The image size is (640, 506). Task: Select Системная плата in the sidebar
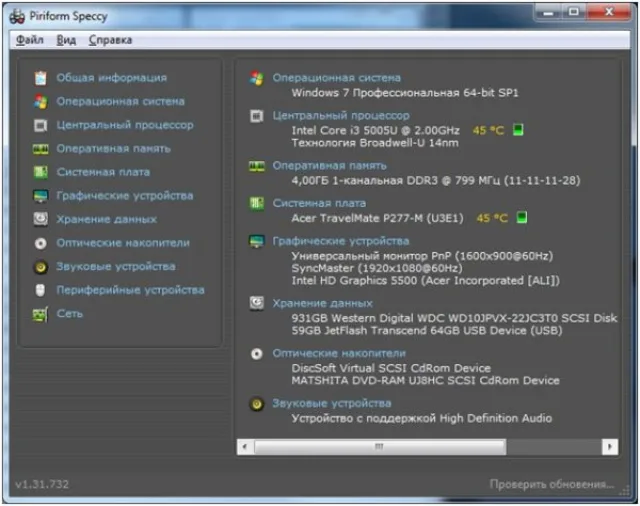pos(103,172)
